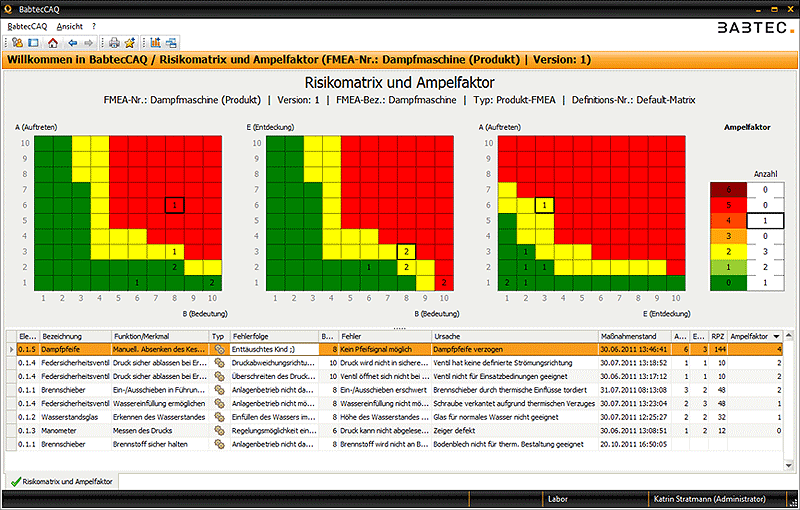Image resolution: width=800 pixels, height=510 pixels.
Task: Click the Typ icon in the Dampfpfeife row
Action: (x=219, y=349)
